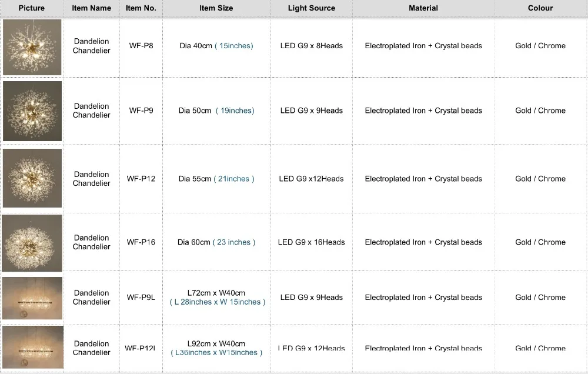The image size is (588, 374).
Task: Select the WF-P12 chandelier image
Action: point(32,178)
